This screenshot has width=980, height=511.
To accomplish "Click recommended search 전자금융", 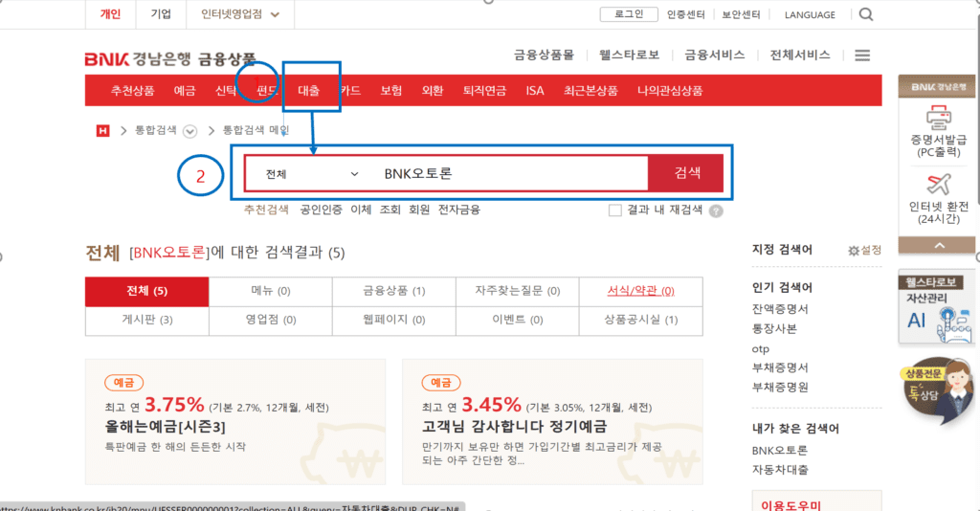I will click(458, 210).
